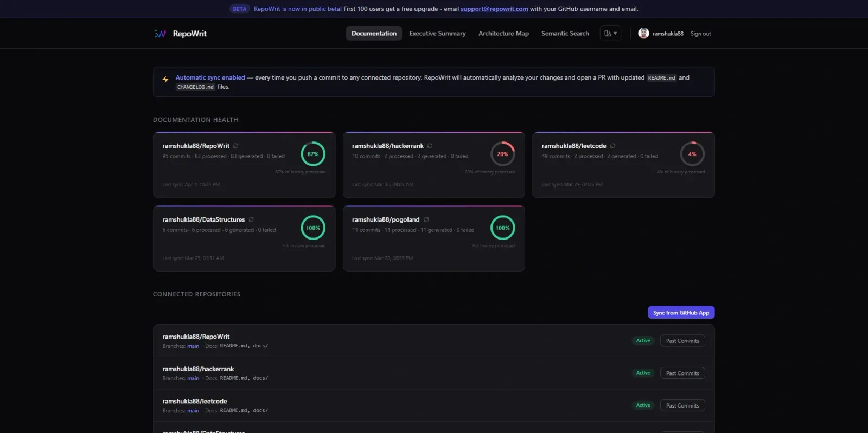Toggle Active badge on hackerrank repository row

pyautogui.click(x=643, y=373)
